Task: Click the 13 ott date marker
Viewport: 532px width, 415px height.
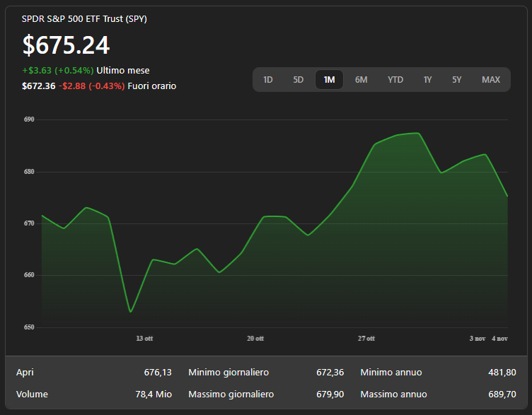Action: pyautogui.click(x=144, y=339)
